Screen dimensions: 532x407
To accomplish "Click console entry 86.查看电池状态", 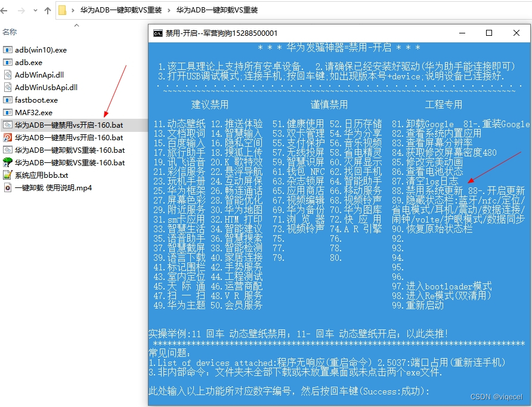I will click(428, 171).
